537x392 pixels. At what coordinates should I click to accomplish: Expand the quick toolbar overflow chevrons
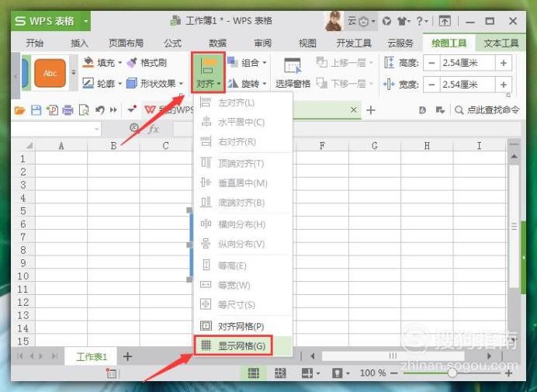[x=113, y=110]
